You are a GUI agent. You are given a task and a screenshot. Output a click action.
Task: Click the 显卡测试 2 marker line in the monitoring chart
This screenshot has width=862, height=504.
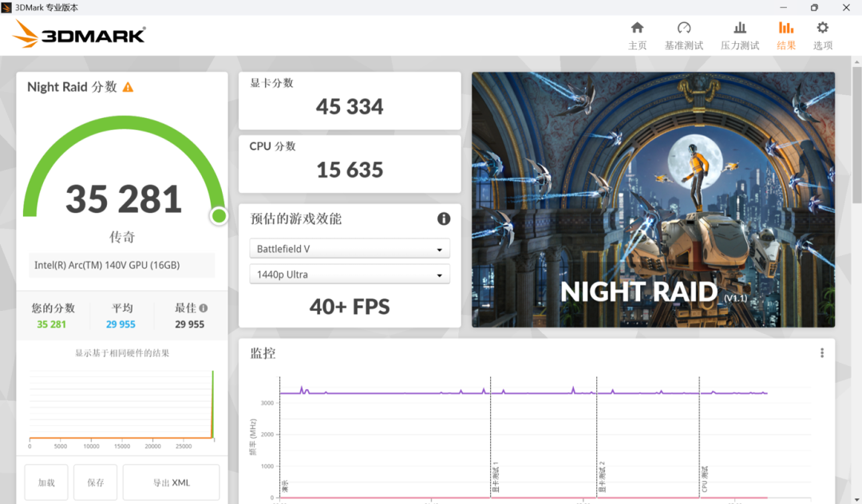(x=596, y=437)
